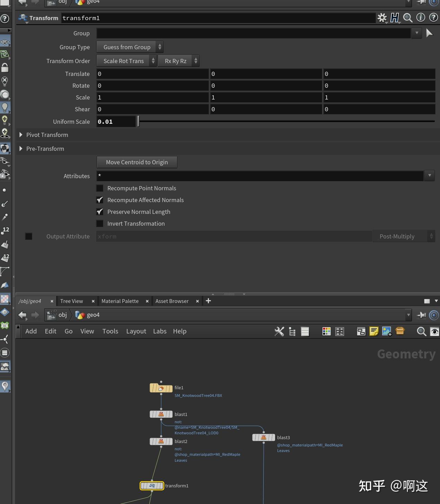440x504 pixels.
Task: Toggle the Output Attribute checkbox
Action: pyautogui.click(x=29, y=236)
